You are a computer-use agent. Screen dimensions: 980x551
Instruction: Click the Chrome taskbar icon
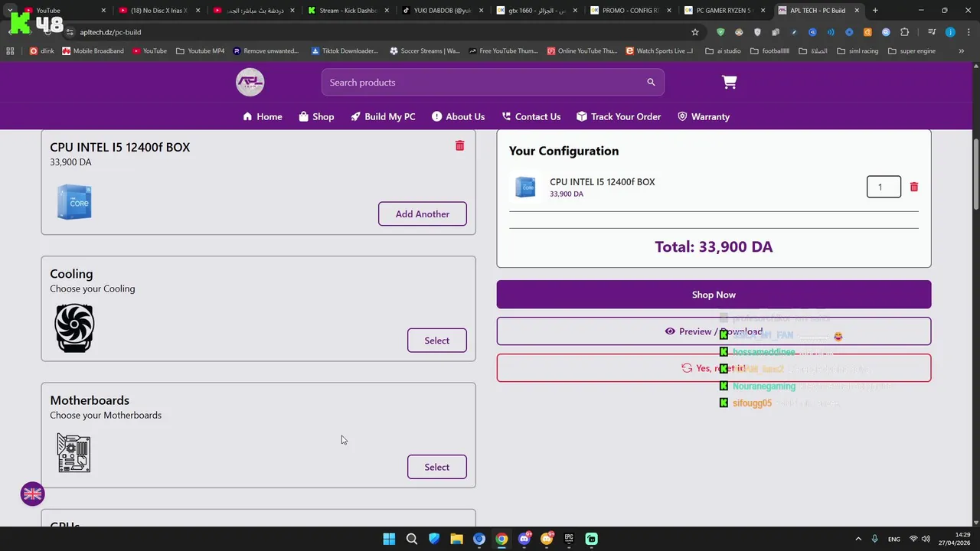click(501, 539)
